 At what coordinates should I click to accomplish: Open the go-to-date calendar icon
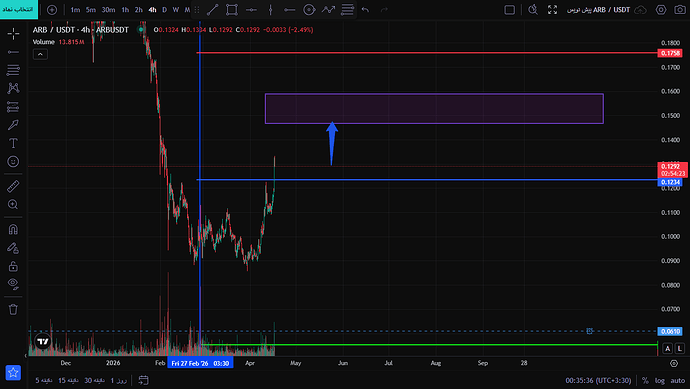pos(143,380)
